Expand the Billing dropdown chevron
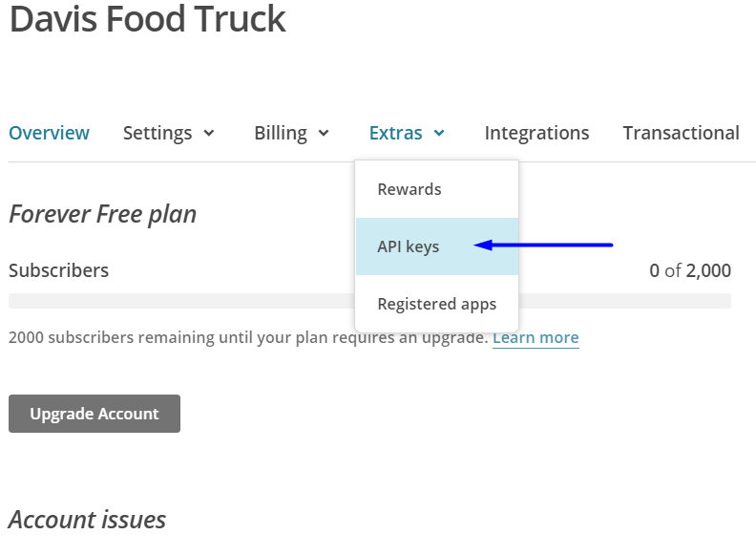The image size is (756, 556). [x=324, y=133]
